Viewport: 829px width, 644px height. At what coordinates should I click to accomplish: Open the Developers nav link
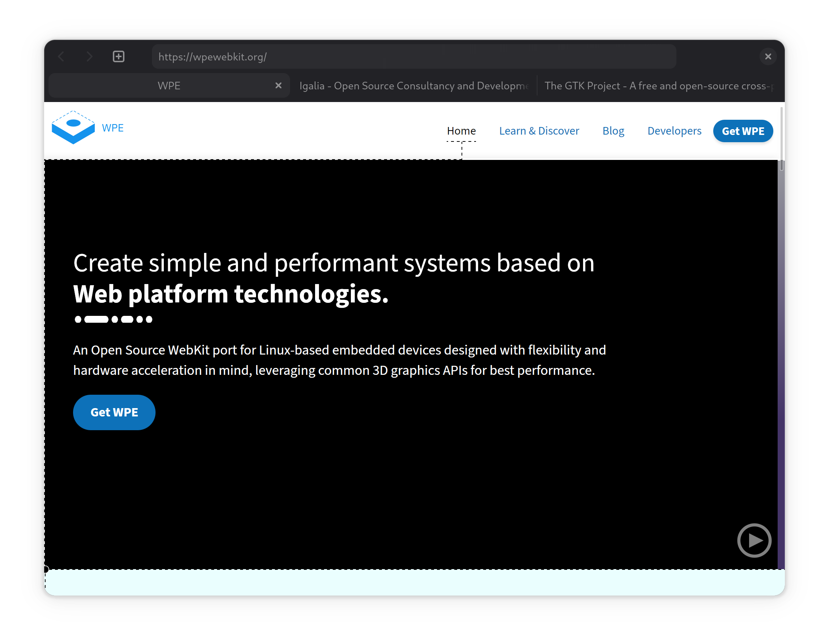(674, 131)
